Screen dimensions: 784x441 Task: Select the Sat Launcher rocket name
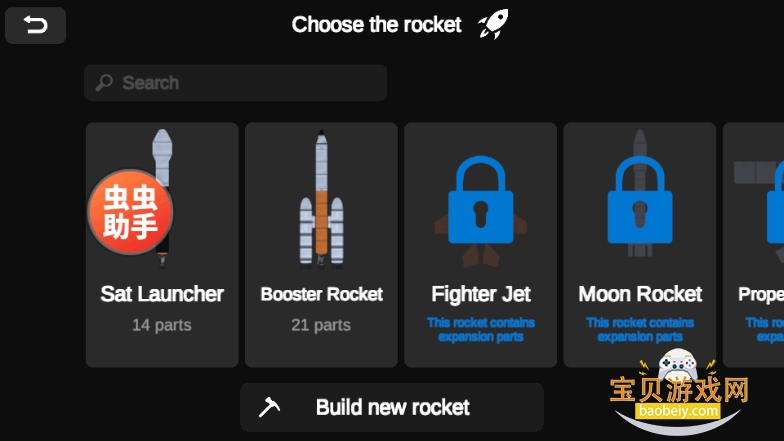tap(162, 294)
